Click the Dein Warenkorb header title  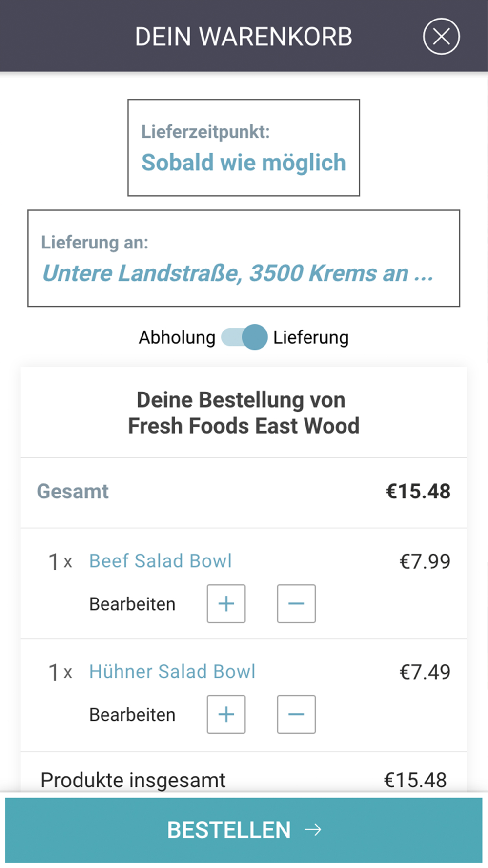point(244,37)
